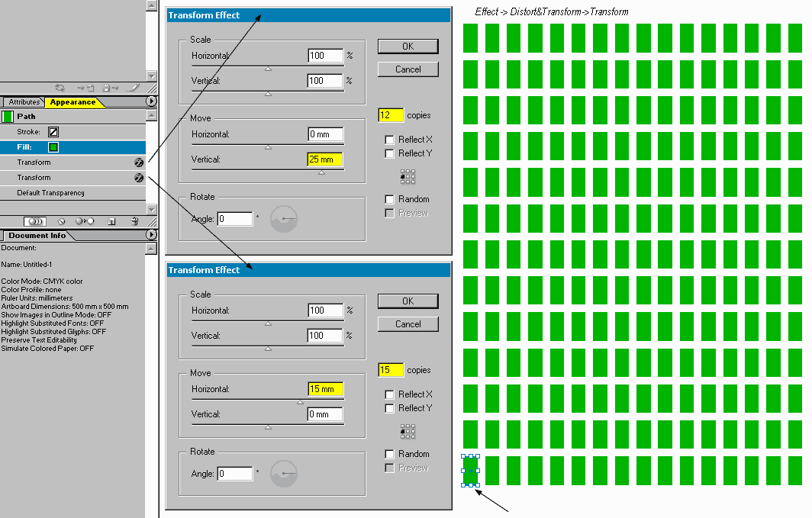Image resolution: width=812 pixels, height=518 pixels.
Task: Click the green Fill swatch
Action: tap(53, 147)
